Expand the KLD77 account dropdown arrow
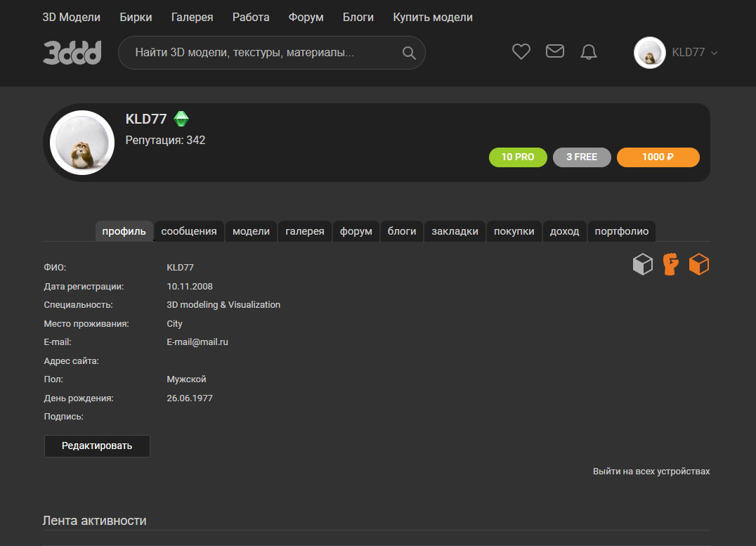The width and height of the screenshot is (756, 546). tap(714, 53)
